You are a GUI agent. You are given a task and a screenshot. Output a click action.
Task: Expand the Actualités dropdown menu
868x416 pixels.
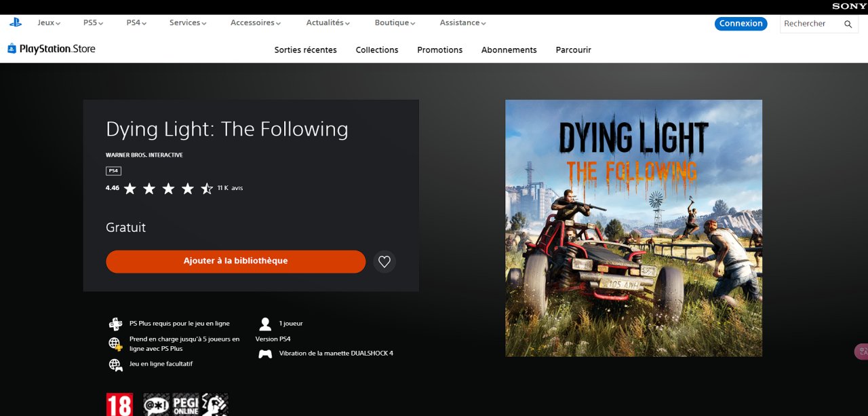pyautogui.click(x=328, y=22)
